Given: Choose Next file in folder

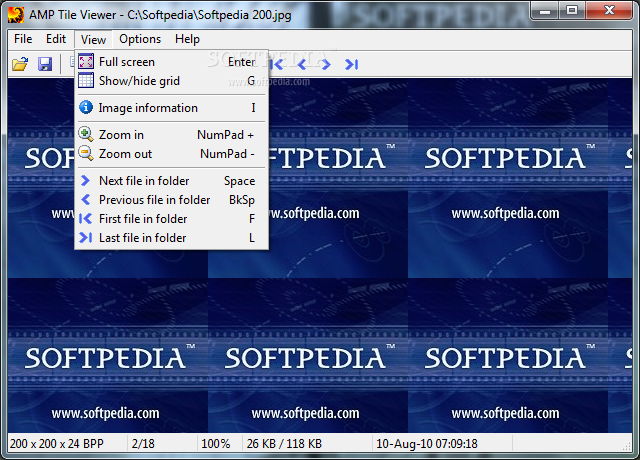Looking at the screenshot, I should [171, 181].
